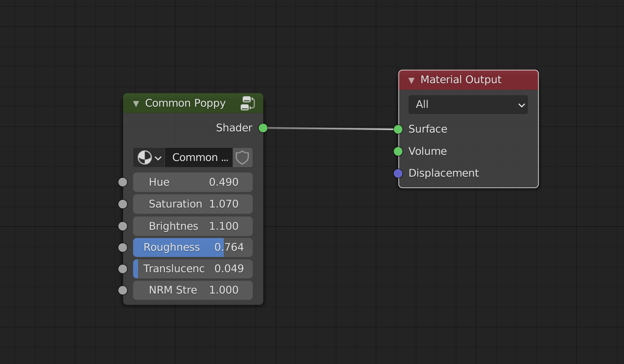Click the Volume input socket

click(x=398, y=152)
